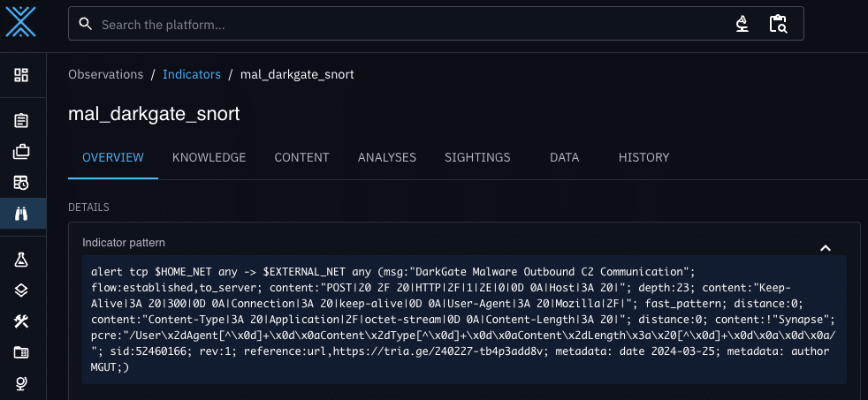Click the Observations breadcrumb text
This screenshot has width=868, height=400.
[105, 74]
